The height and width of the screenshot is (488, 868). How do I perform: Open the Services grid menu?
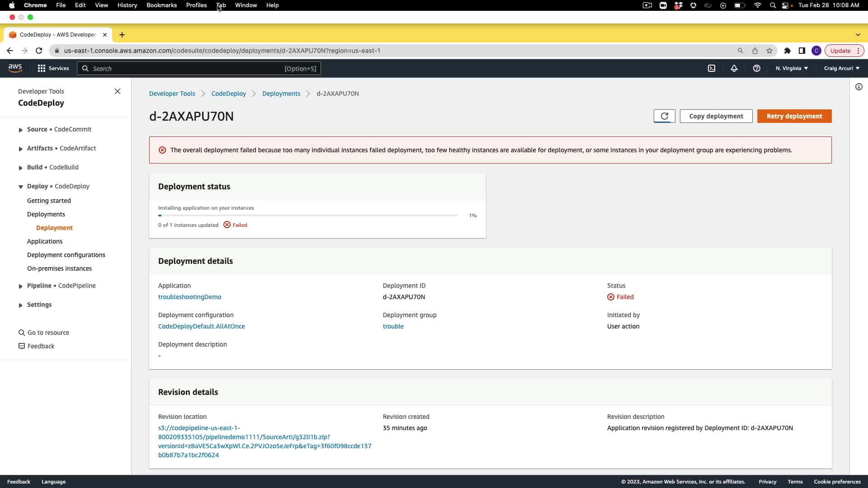click(x=53, y=68)
